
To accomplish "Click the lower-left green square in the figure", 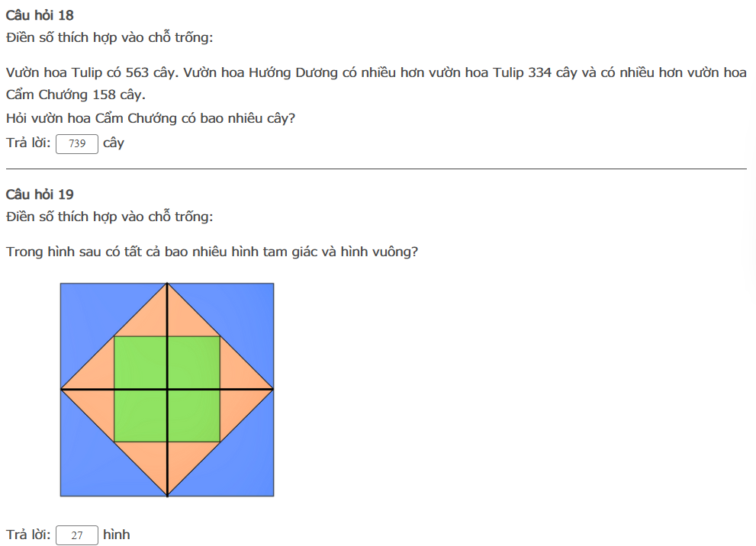I will tap(140, 416).
